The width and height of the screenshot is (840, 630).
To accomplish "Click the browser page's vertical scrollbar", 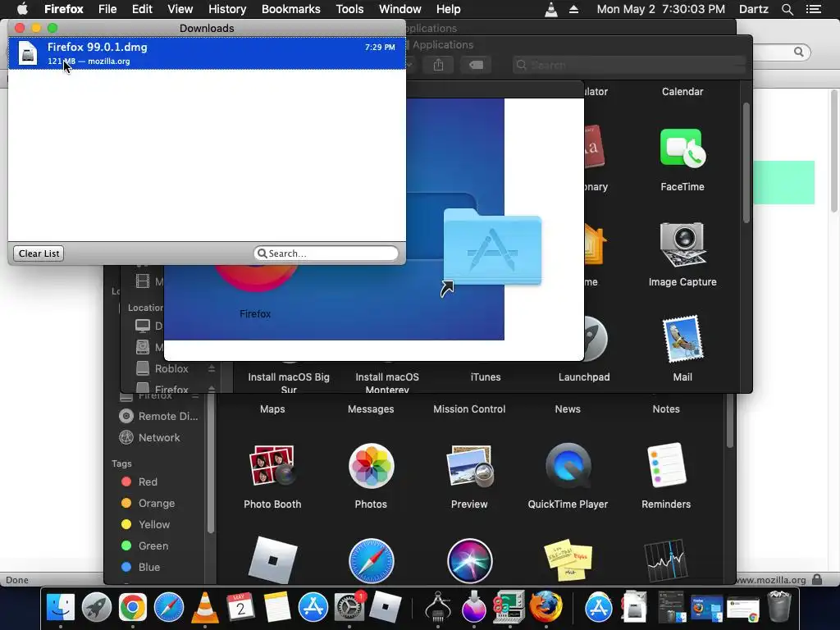I will (x=834, y=151).
